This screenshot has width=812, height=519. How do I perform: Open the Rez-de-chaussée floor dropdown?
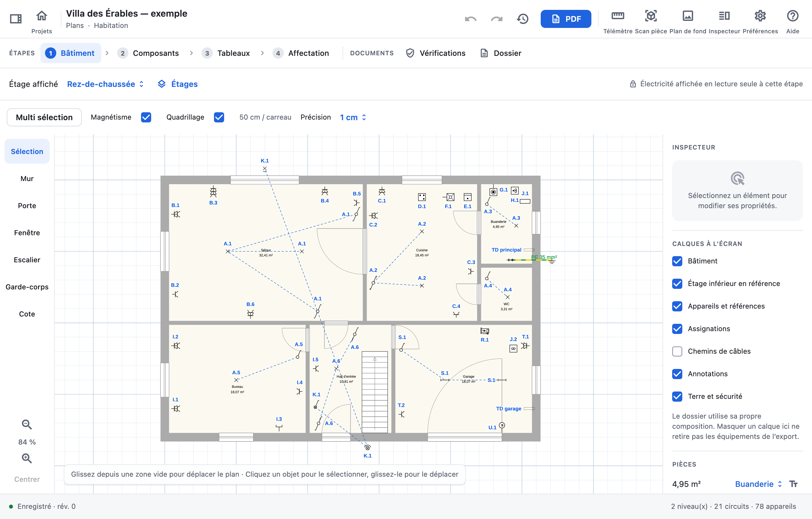pyautogui.click(x=105, y=84)
